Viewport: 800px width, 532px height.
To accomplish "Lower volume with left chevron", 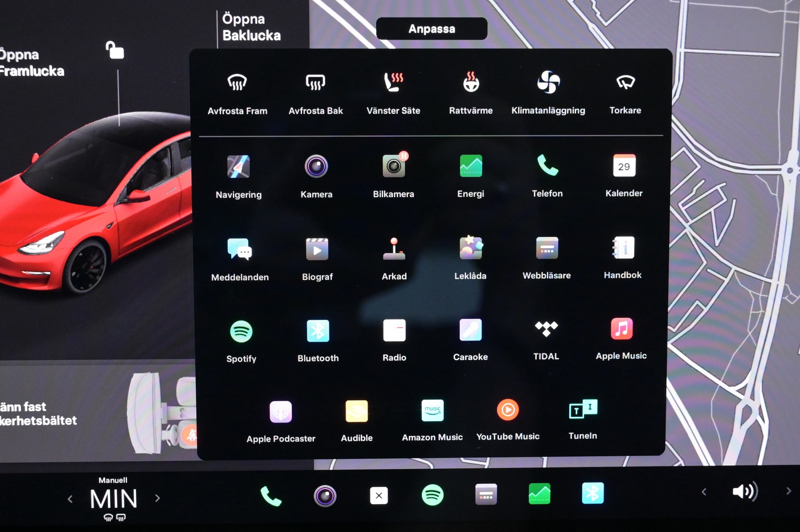I will (704, 492).
